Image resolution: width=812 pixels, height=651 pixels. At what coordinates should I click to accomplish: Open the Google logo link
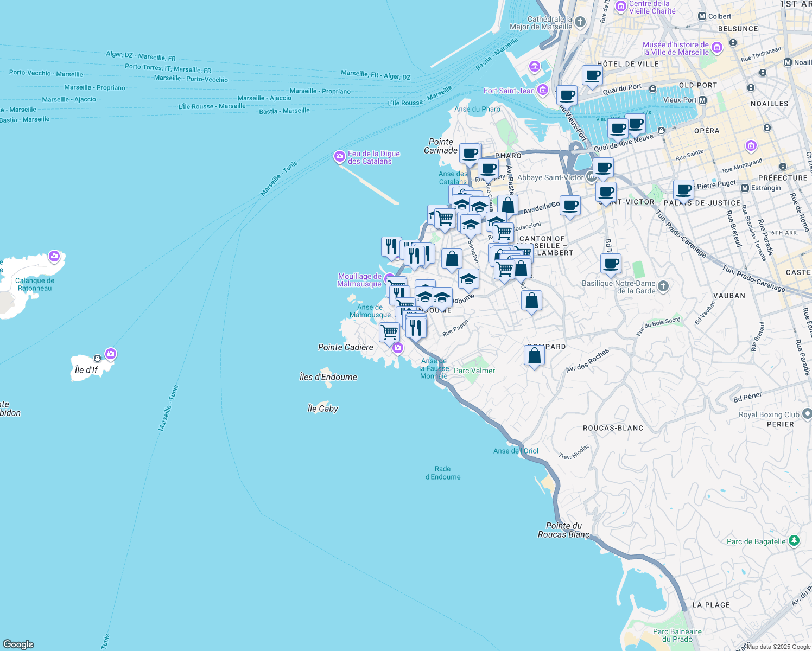click(x=18, y=644)
